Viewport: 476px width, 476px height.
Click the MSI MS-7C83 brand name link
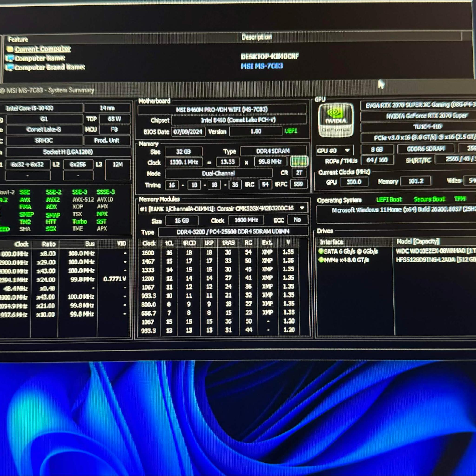pos(262,66)
